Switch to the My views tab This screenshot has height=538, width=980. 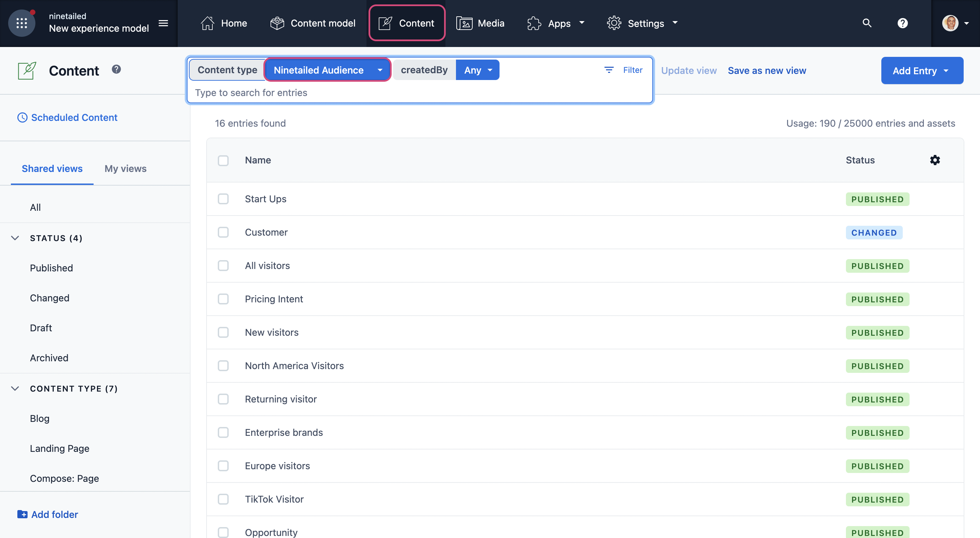[126, 168]
